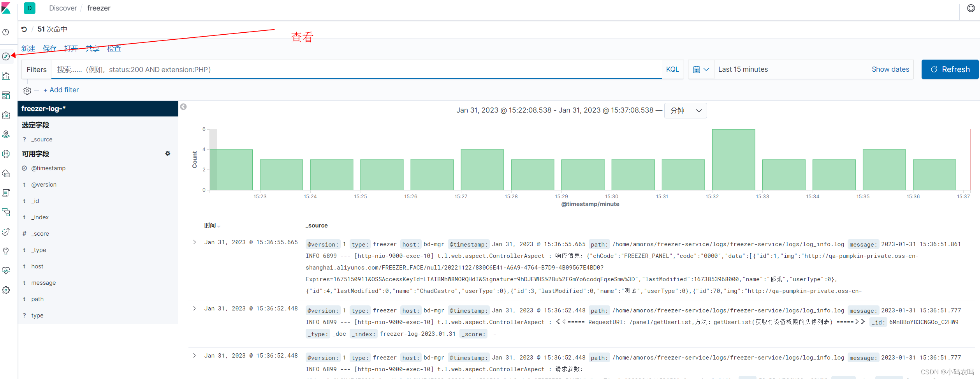Screen dimensions: 980x379
Task: Open Dev Tools wrench icon
Action: pos(6,251)
